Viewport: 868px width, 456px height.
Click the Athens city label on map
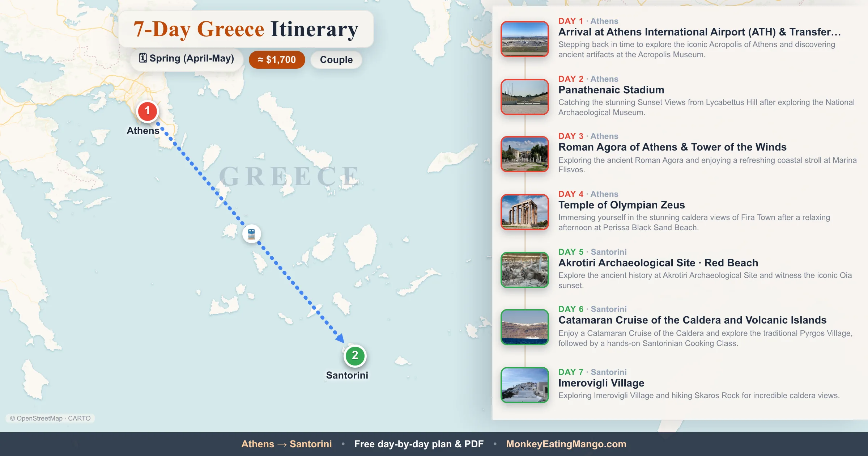pyautogui.click(x=143, y=131)
